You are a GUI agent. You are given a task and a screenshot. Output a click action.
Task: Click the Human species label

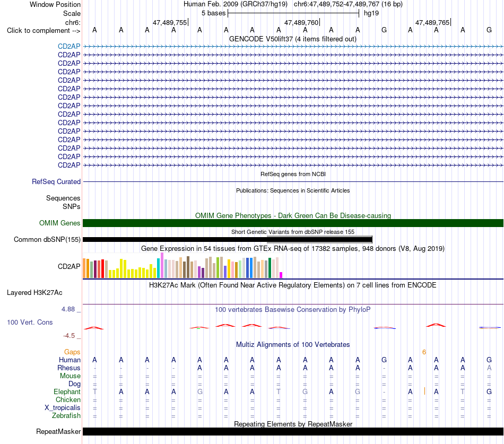coord(69,360)
